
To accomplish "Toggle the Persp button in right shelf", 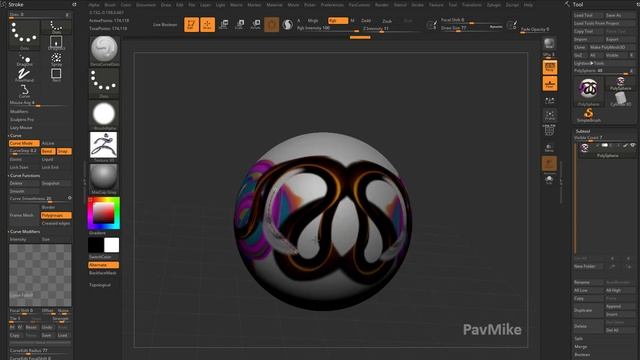I will tap(550, 67).
